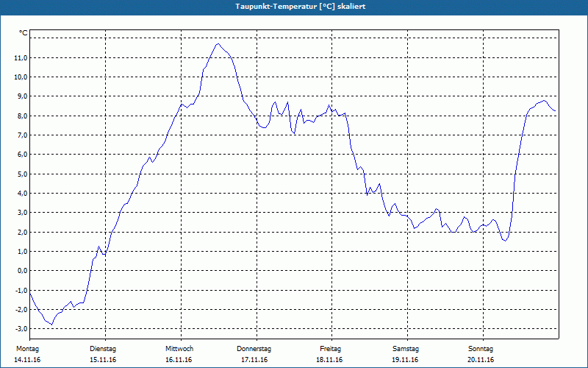Click the -1,0 y-axis value
This screenshot has height=368, width=588.
click(x=21, y=291)
